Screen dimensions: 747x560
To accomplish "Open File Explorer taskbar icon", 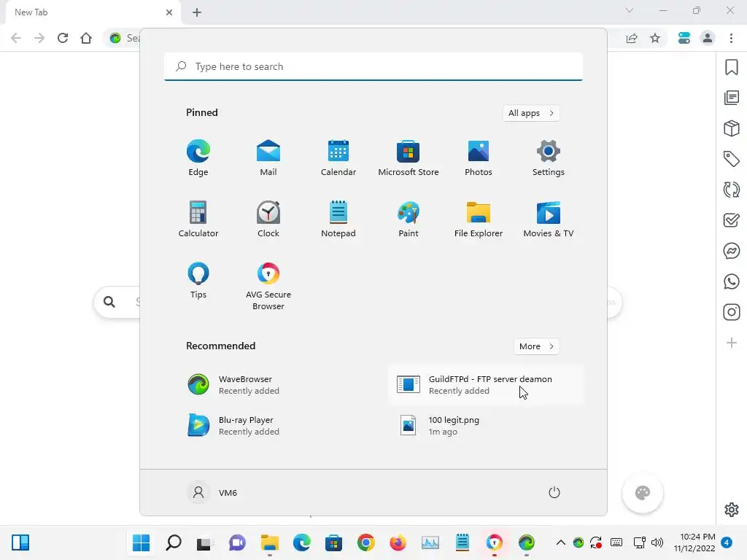I will coord(270,542).
